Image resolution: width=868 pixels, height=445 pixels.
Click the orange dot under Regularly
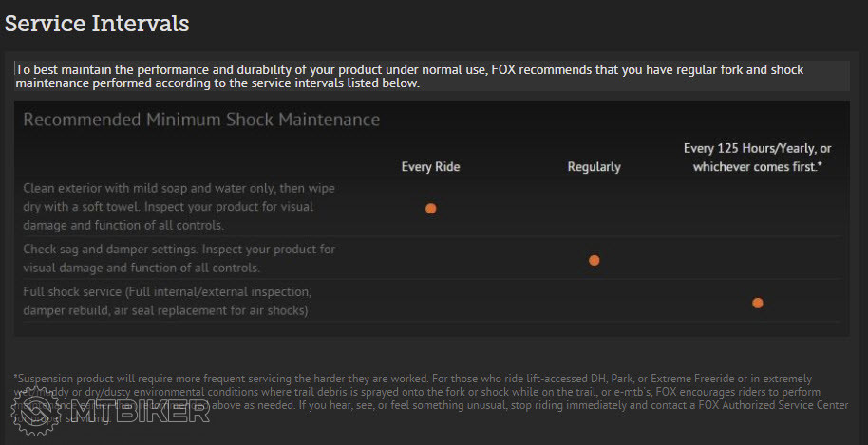pyautogui.click(x=594, y=260)
